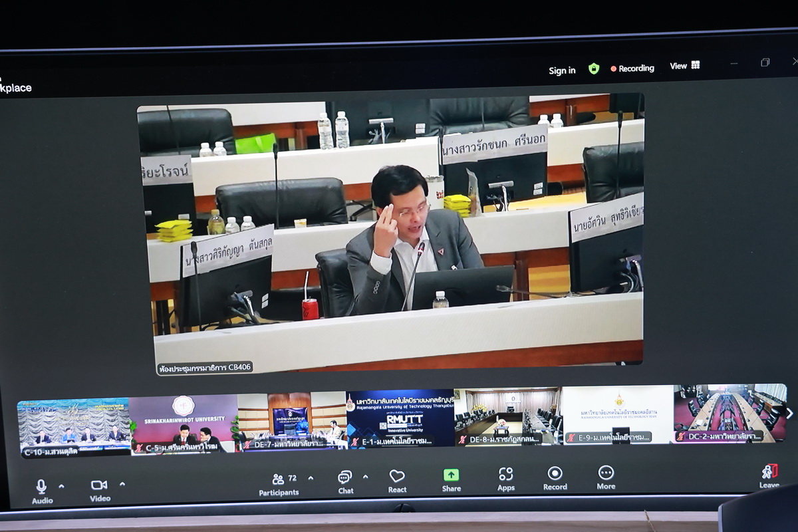This screenshot has width=798, height=532.
Task: Toggle the camera with Video button
Action: click(x=100, y=490)
